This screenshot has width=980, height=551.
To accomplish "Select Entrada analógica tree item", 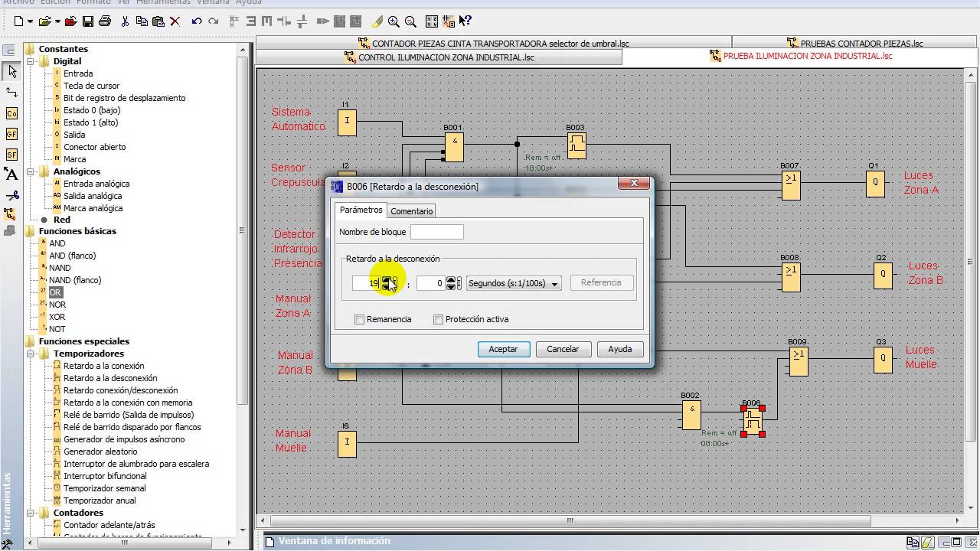I will 96,184.
